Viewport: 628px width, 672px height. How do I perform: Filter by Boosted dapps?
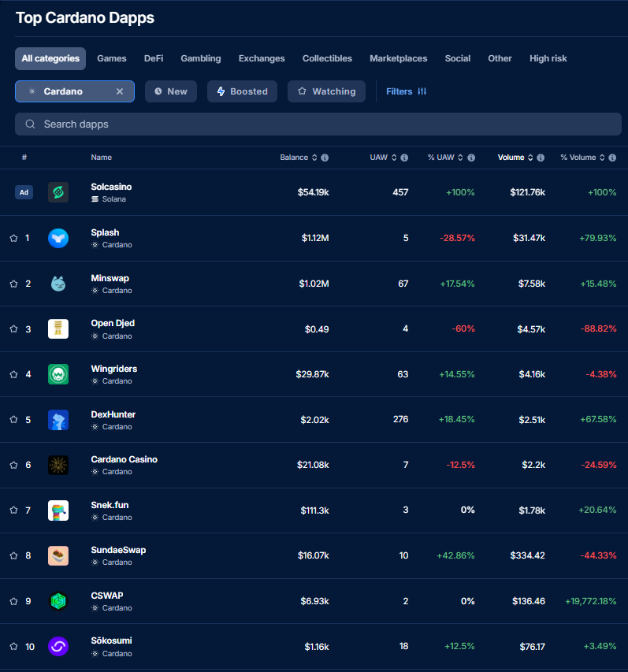tap(242, 91)
